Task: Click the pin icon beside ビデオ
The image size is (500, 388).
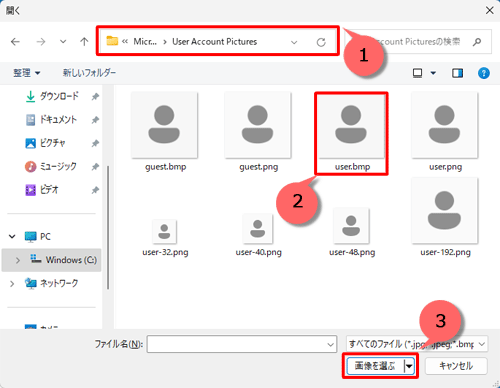Action: point(95,190)
